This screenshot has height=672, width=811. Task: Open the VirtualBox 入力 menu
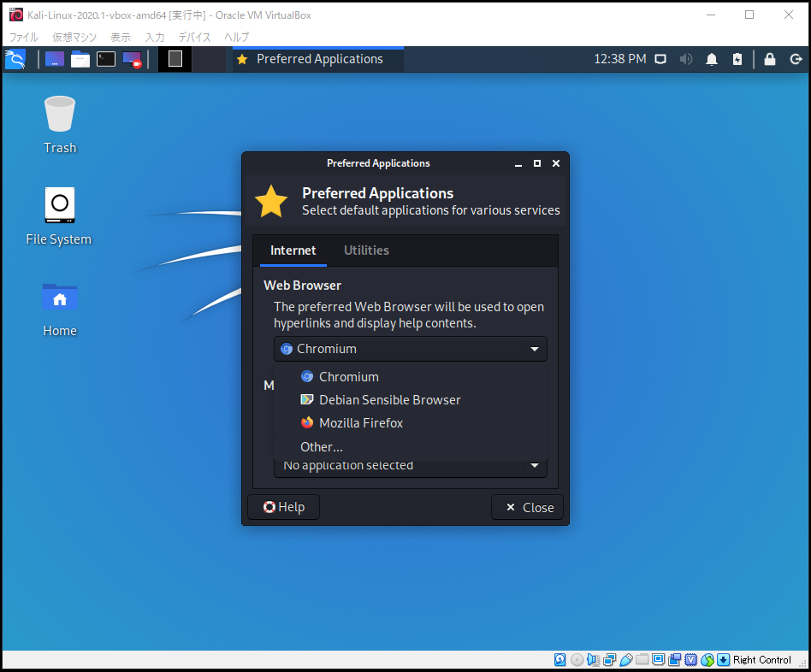155,38
